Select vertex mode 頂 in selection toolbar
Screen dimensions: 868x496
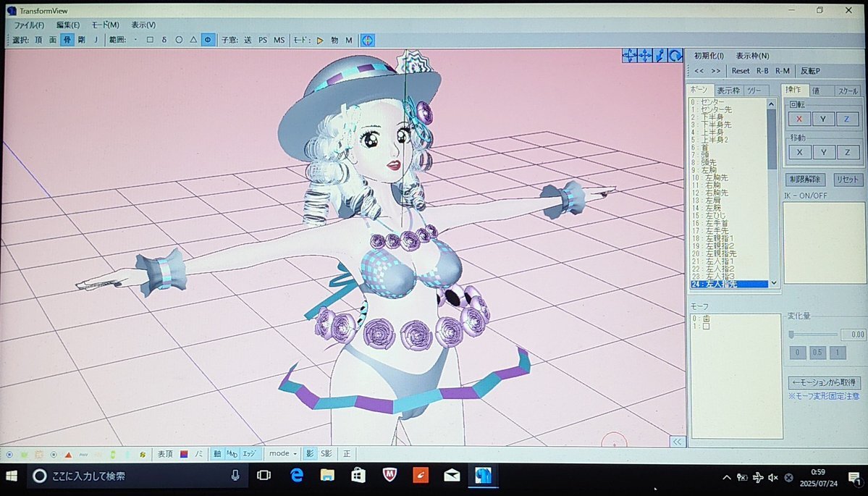tap(38, 40)
